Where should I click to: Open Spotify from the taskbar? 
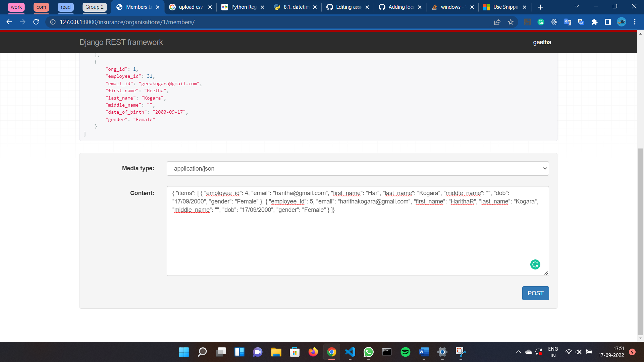coord(405,352)
